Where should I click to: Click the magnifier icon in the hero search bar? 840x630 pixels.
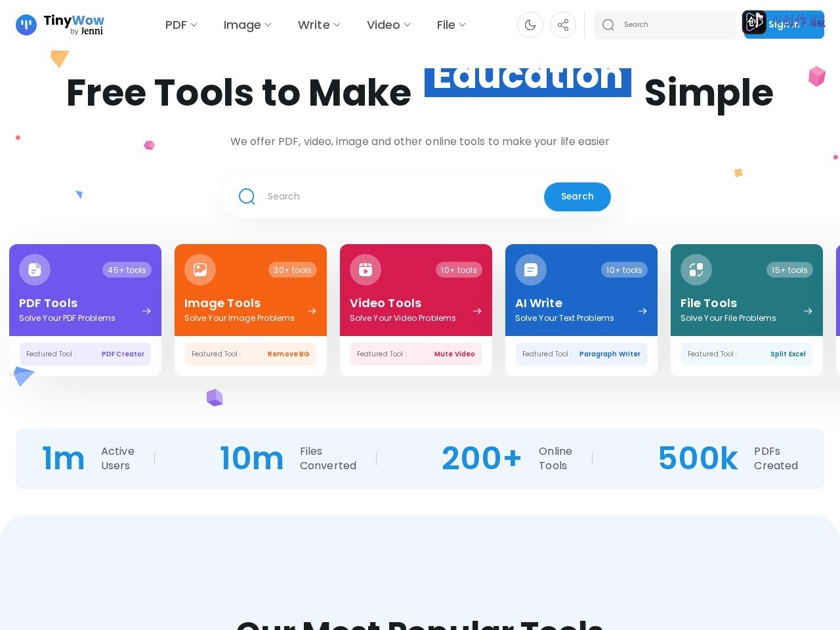[247, 196]
